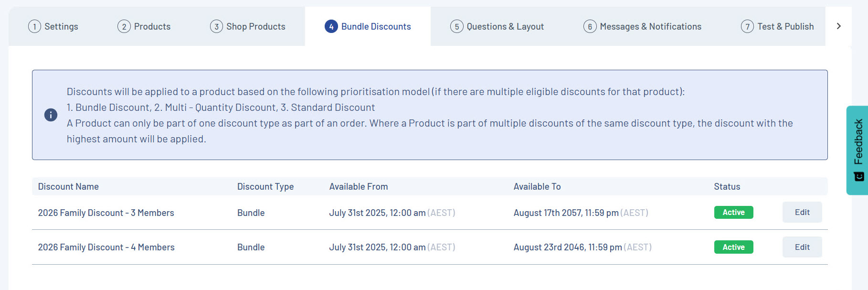This screenshot has width=868, height=290.
Task: Select the Bundle Discounts tab
Action: 368,27
